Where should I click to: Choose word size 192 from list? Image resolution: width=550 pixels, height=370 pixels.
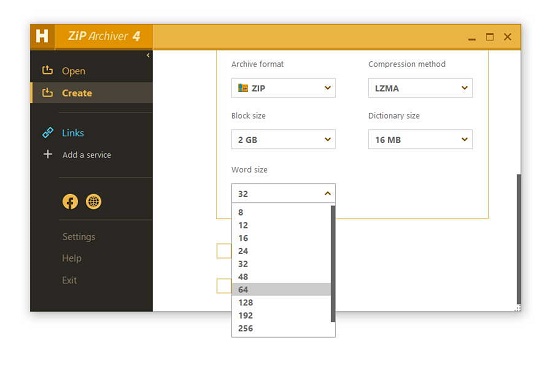click(281, 315)
